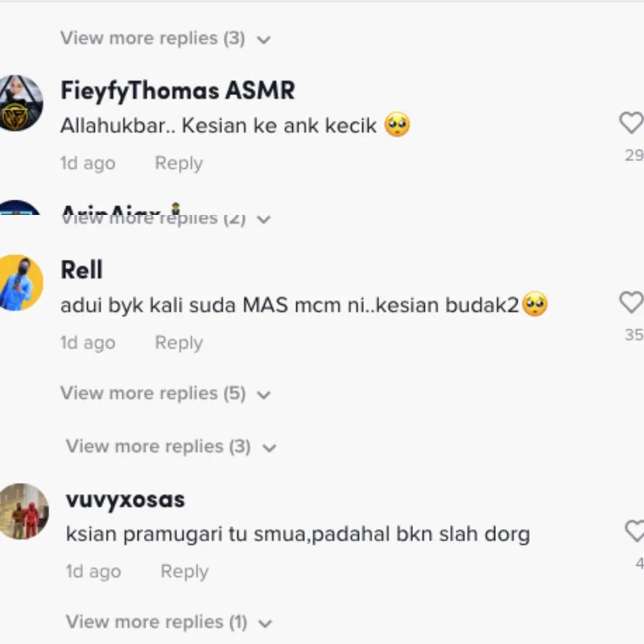Open the Rell username link
This screenshot has width=644, height=644.
coord(81,270)
